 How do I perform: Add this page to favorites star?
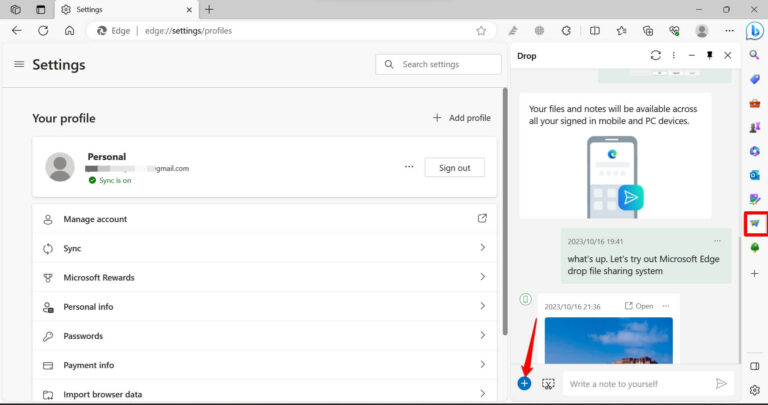click(481, 31)
